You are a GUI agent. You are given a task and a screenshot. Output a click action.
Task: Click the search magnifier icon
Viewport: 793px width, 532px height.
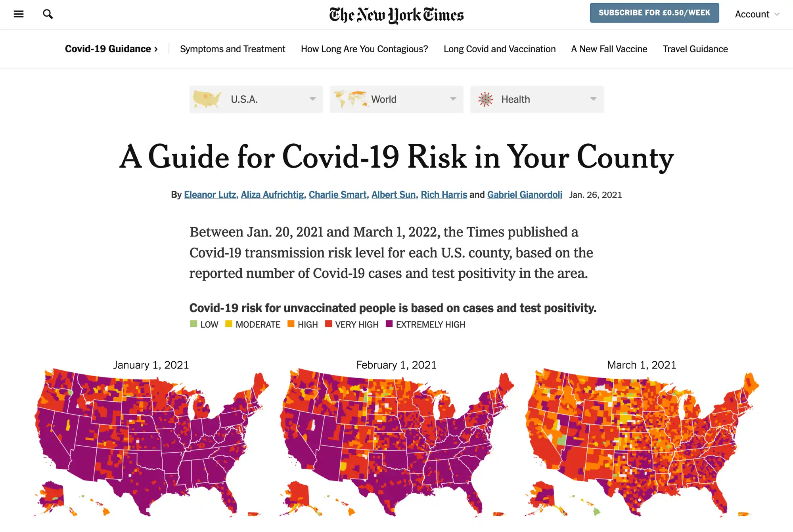(x=47, y=13)
